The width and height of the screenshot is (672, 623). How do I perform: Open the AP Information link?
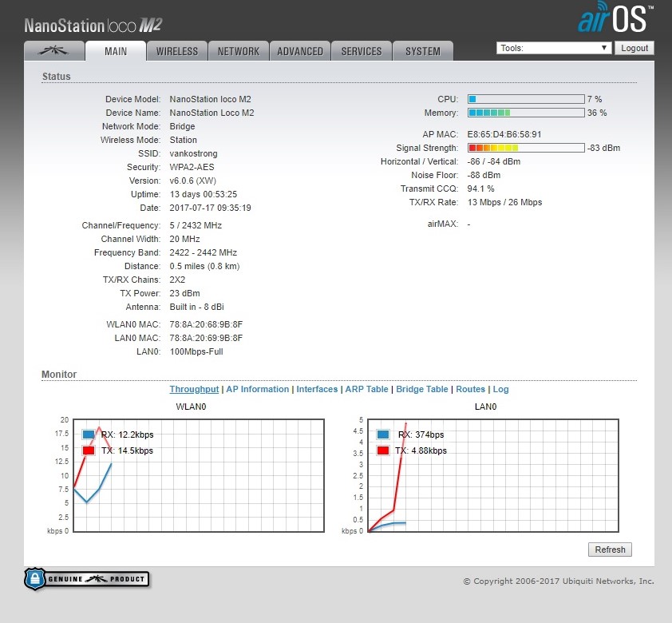(258, 389)
